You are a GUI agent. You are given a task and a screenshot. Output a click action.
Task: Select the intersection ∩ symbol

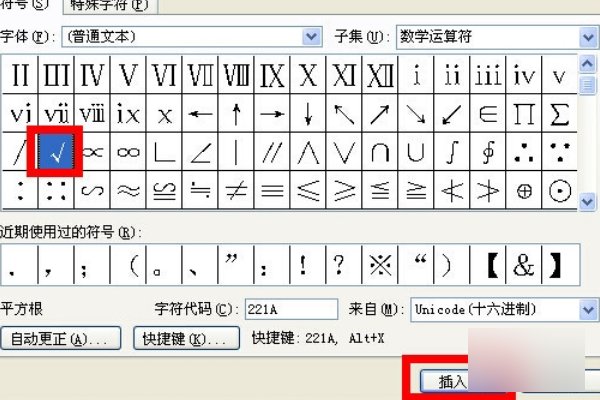point(380,152)
